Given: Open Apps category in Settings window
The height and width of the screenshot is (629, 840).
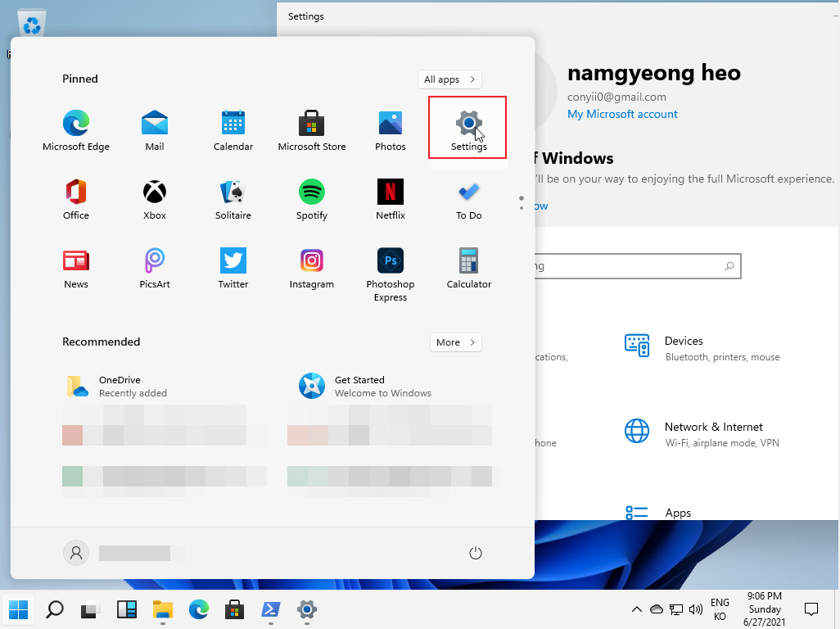Looking at the screenshot, I should pyautogui.click(x=658, y=513).
